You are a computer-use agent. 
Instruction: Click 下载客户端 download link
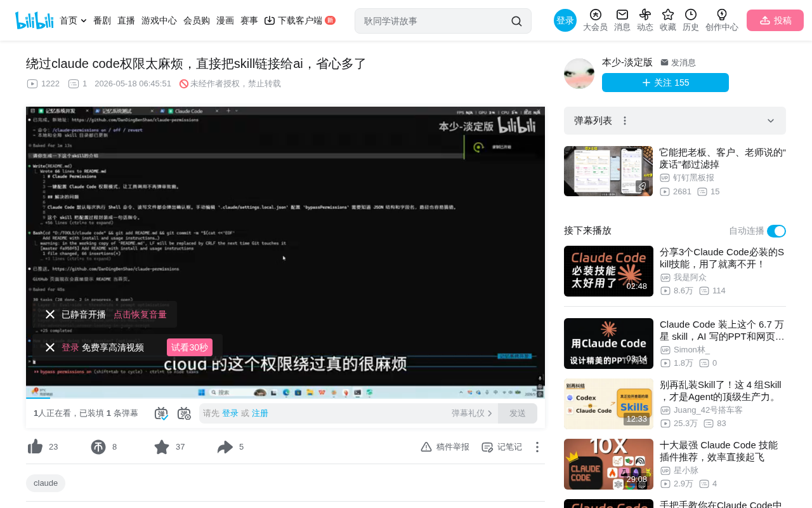299,20
